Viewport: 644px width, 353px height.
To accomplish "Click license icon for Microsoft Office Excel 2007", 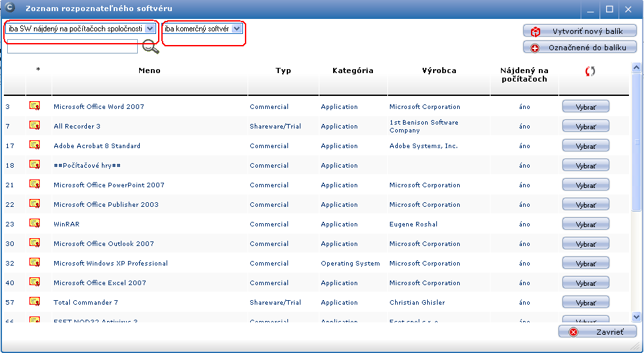I will (35, 282).
